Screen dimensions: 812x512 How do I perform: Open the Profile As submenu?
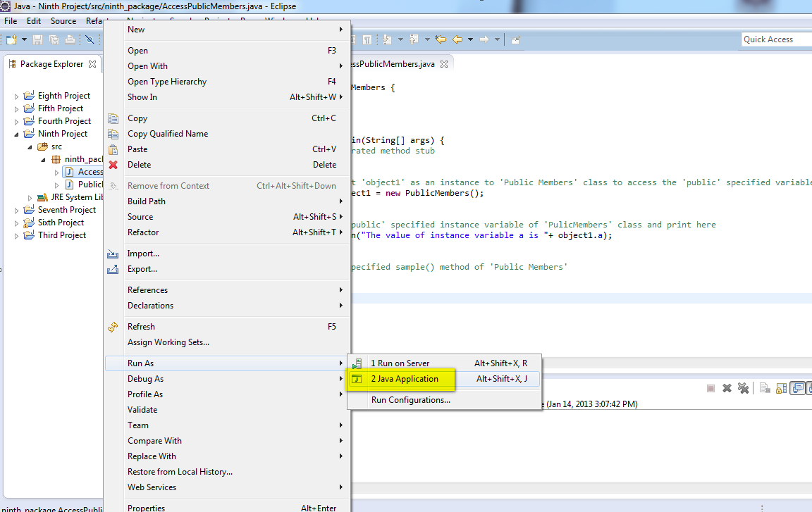tap(228, 394)
